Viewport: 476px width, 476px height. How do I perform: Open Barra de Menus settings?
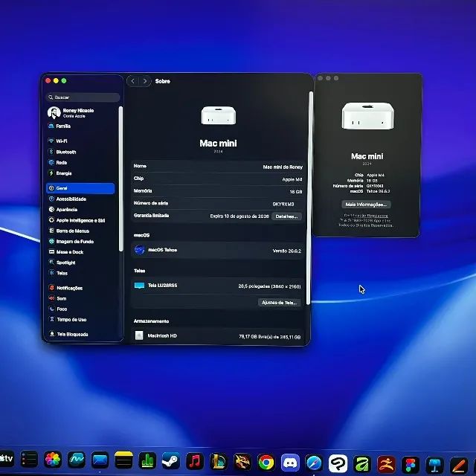(x=80, y=231)
